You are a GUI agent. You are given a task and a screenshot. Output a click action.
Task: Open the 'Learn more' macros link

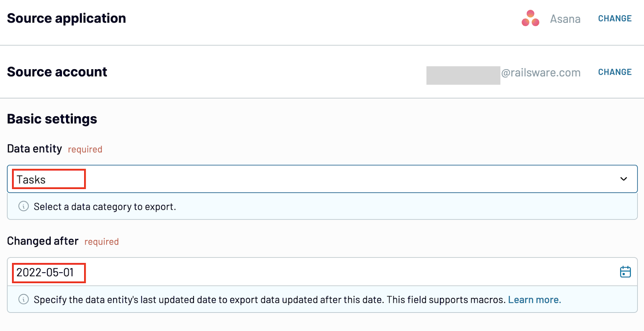tap(534, 300)
